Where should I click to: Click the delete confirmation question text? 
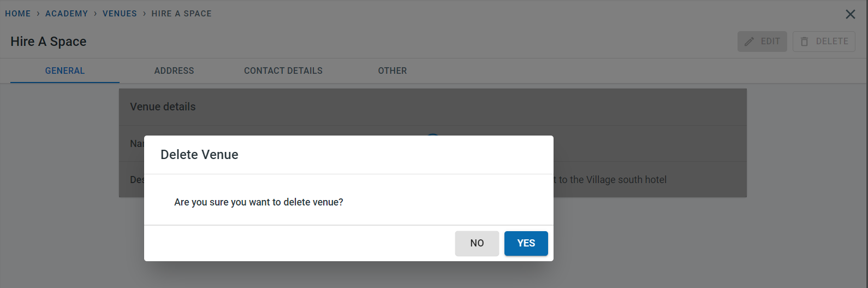(259, 202)
